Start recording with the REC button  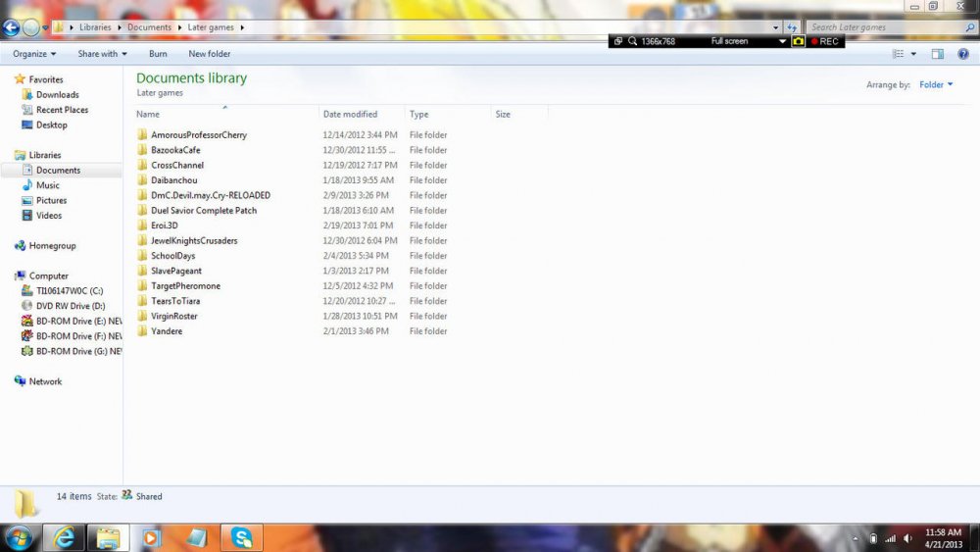click(824, 41)
